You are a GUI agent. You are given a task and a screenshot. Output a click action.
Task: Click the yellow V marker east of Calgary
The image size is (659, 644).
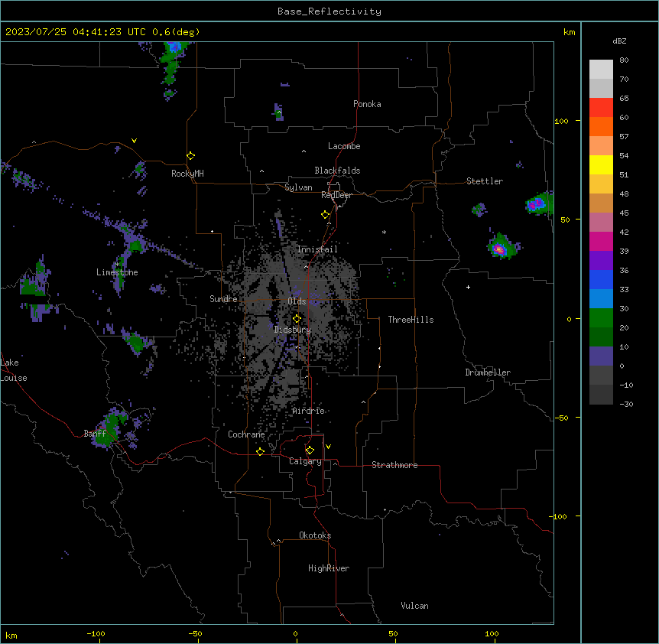pos(328,447)
